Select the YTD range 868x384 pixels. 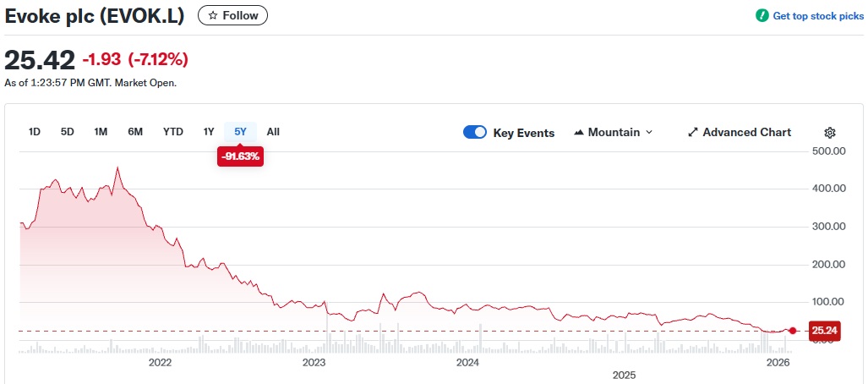point(173,132)
